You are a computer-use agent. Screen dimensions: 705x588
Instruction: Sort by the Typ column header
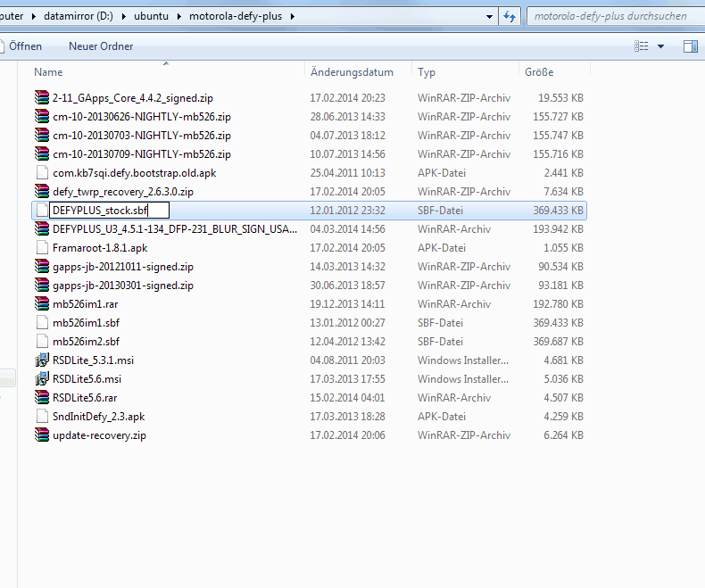click(x=427, y=72)
